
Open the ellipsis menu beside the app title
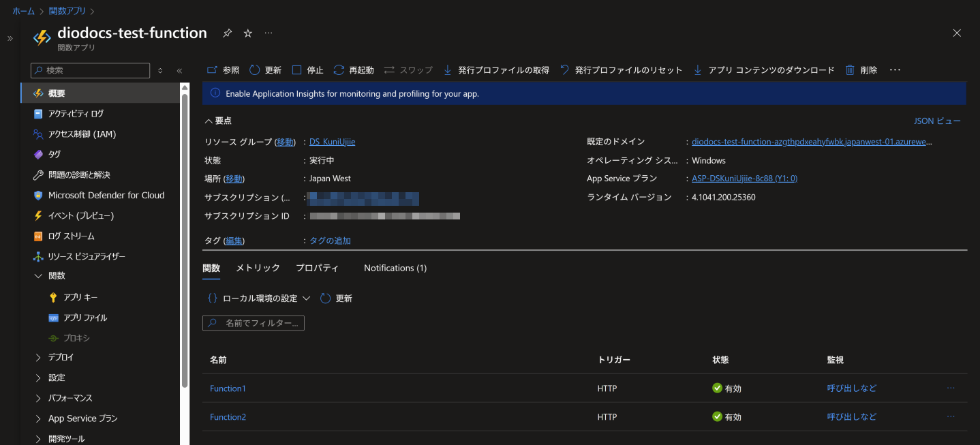(x=269, y=33)
